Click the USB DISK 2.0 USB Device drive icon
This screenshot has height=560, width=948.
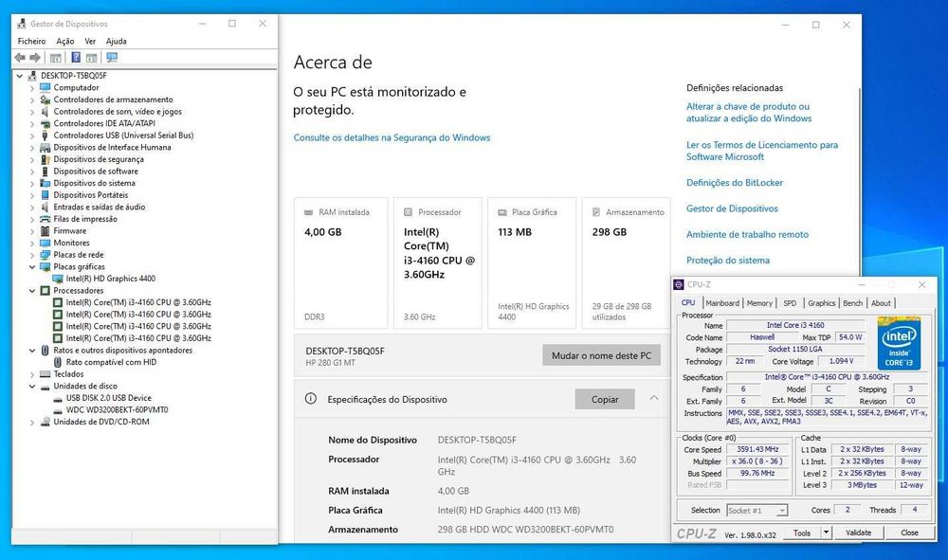[58, 398]
